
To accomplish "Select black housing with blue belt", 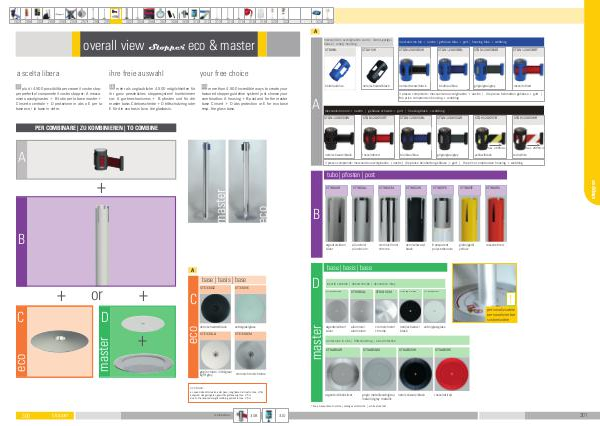I will tap(415, 138).
